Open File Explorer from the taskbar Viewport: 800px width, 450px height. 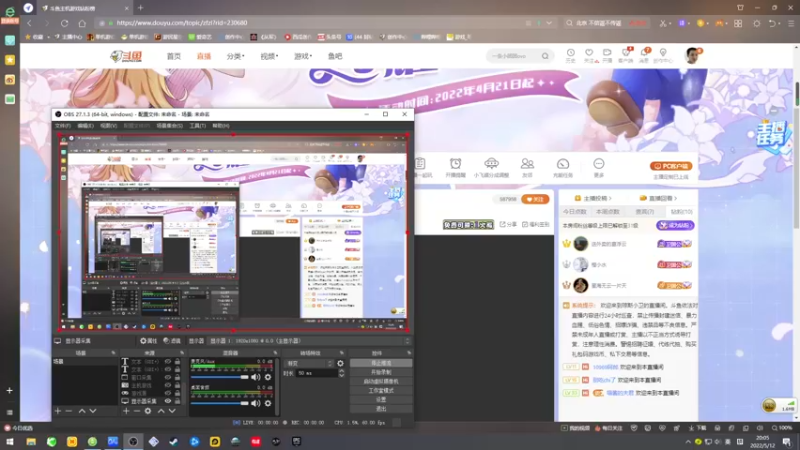click(31, 442)
